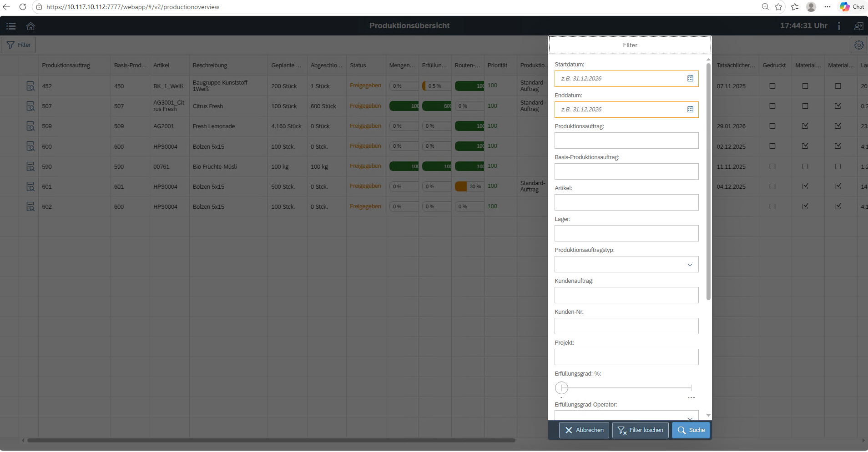Image resolution: width=868 pixels, height=452 pixels.
Task: Focus the Lager input field
Action: pos(626,233)
